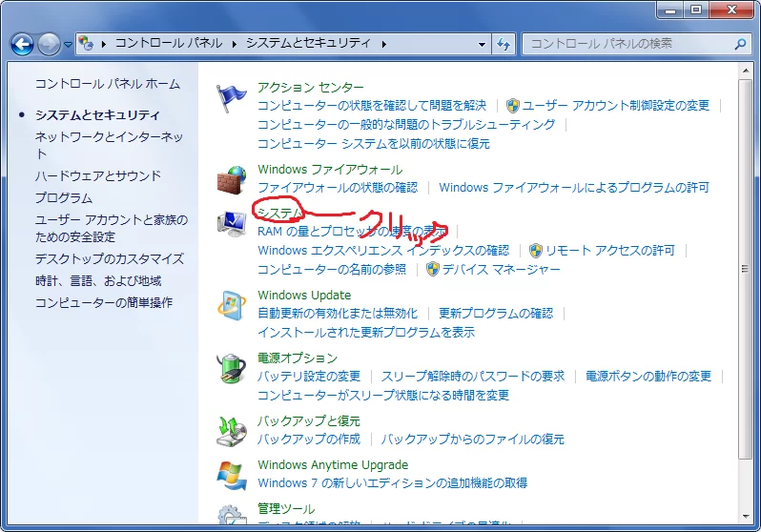Open コントロール パネル ホーム link

107,84
